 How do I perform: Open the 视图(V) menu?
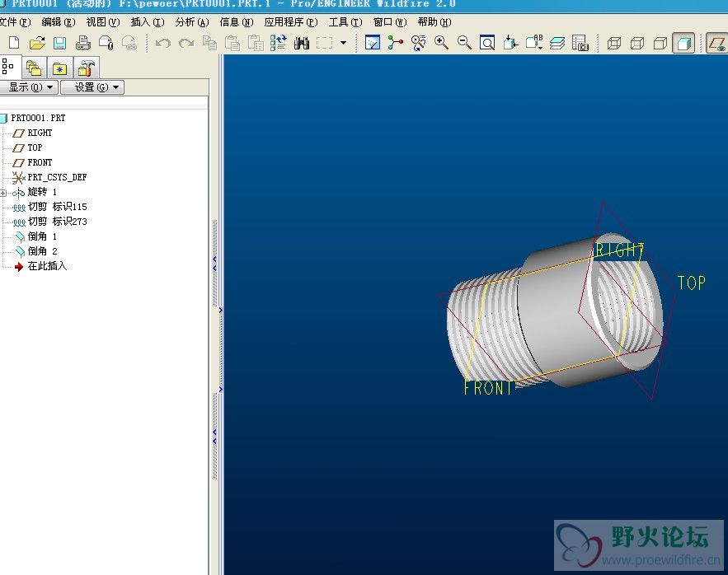102,21
